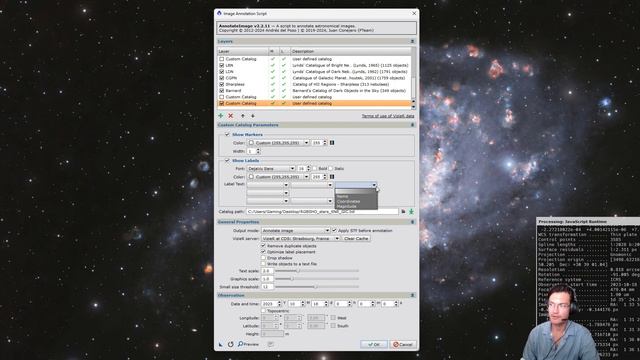Toggle the M column checkmark in the Sharpless row
This screenshot has width=640, height=360.
pos(273,84)
